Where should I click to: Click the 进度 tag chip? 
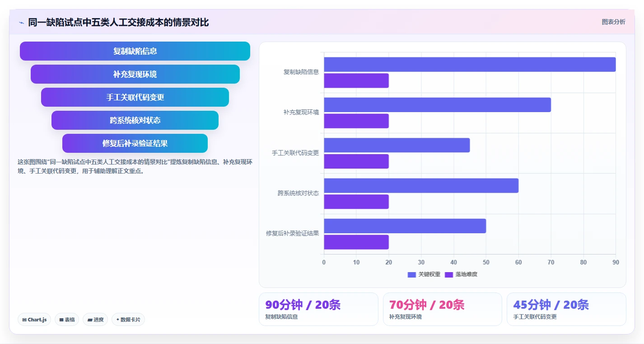95,320
